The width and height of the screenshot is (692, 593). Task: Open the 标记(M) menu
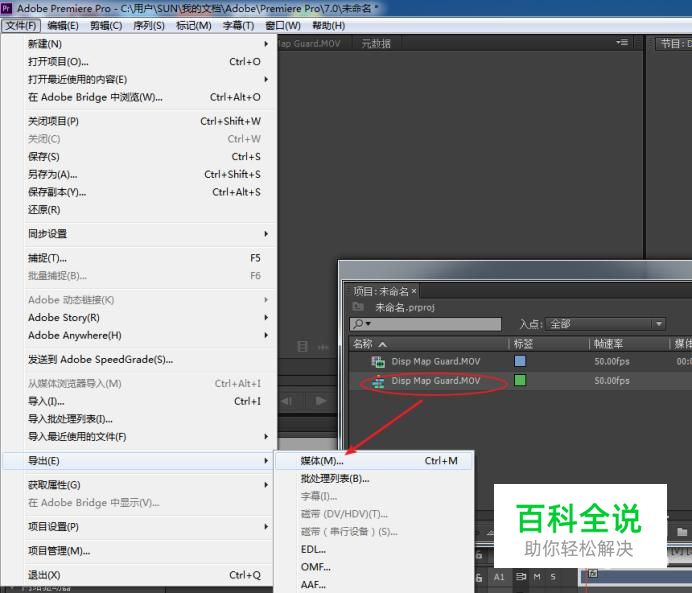click(194, 26)
